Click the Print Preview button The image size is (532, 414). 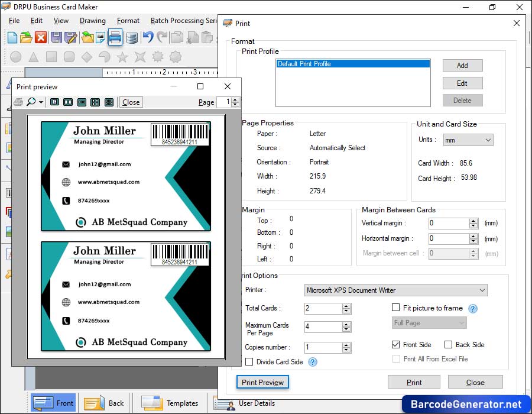pyautogui.click(x=262, y=382)
